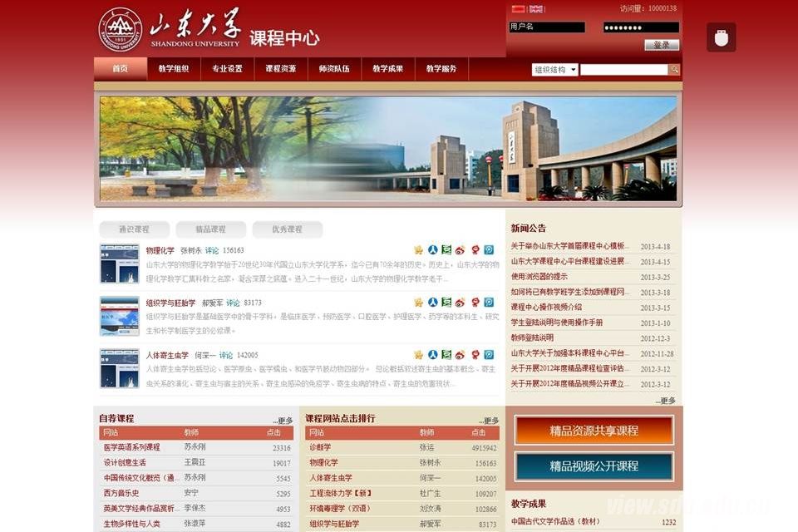Switch to the 精品课程 tab
The width and height of the screenshot is (798, 532).
click(x=210, y=229)
